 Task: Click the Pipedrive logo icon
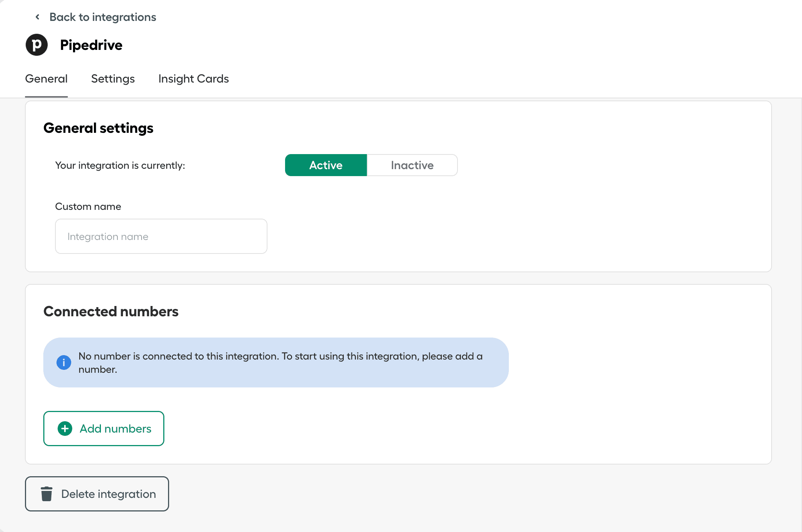pyautogui.click(x=36, y=44)
